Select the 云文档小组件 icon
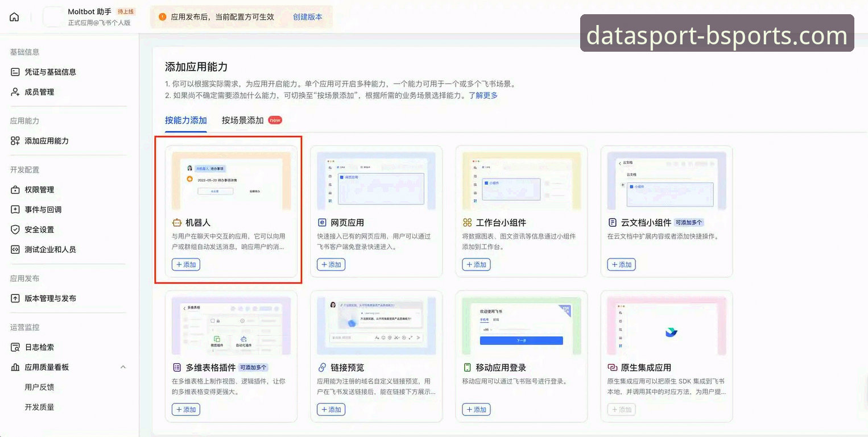 pos(612,223)
